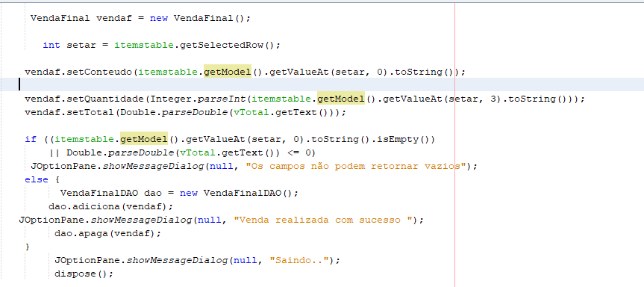
Task: Click the dao.adiciona(vendaf) statement
Action: pyautogui.click(x=111, y=206)
